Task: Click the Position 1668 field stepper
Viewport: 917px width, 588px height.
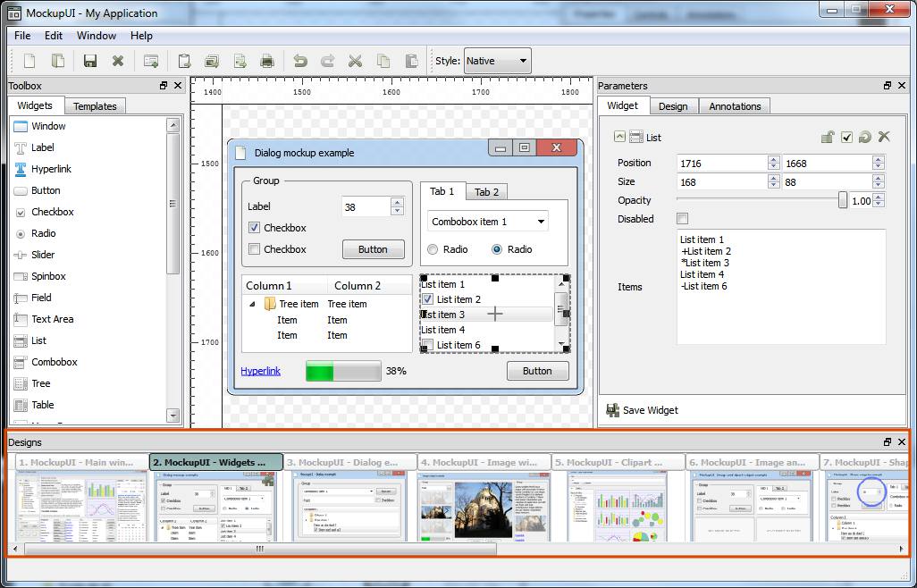Action: click(878, 163)
